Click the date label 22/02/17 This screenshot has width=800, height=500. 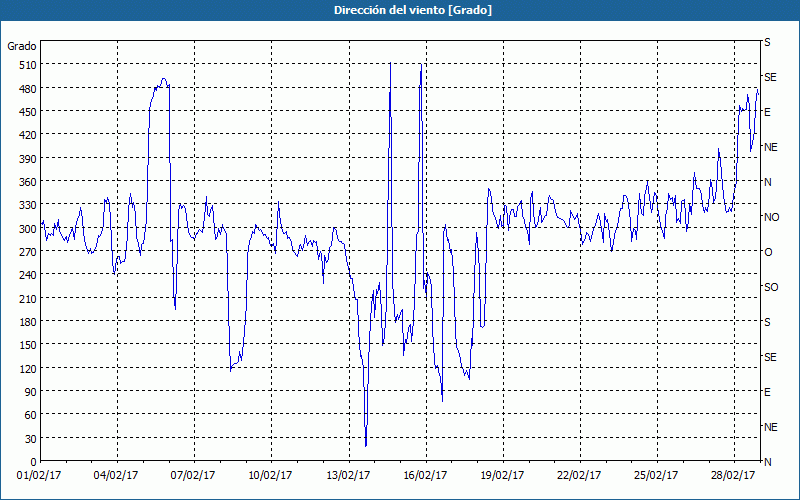pyautogui.click(x=579, y=476)
